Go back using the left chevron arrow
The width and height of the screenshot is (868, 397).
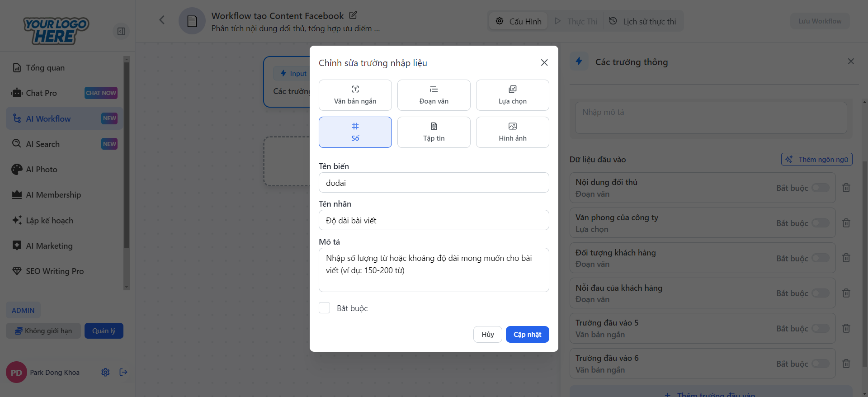[162, 20]
